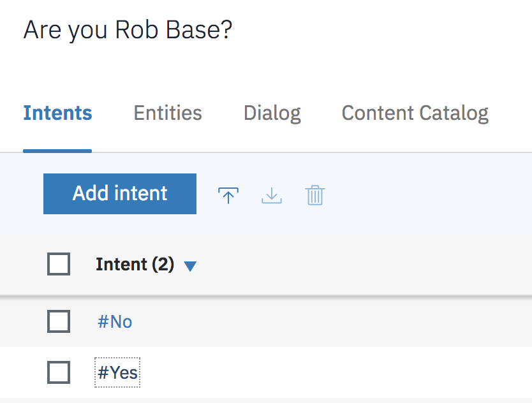
Task: Go to the Dialog tab
Action: pos(272,114)
